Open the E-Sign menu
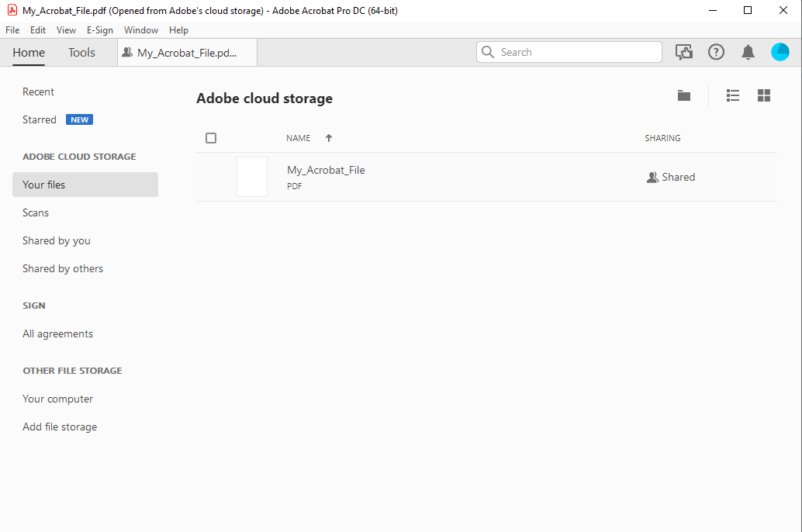 [x=100, y=30]
